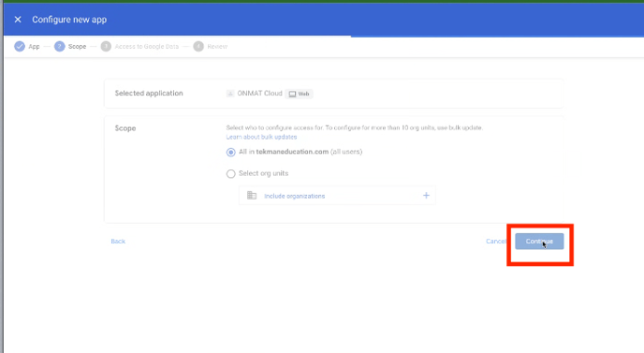The height and width of the screenshot is (353, 644).
Task: Click the organizations building icon
Action: 252,196
